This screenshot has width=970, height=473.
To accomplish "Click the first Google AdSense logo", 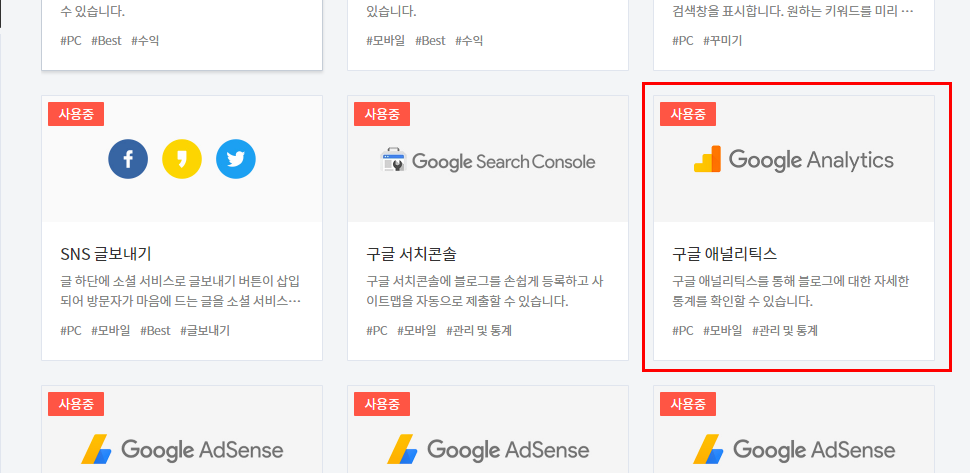I will pos(182,450).
